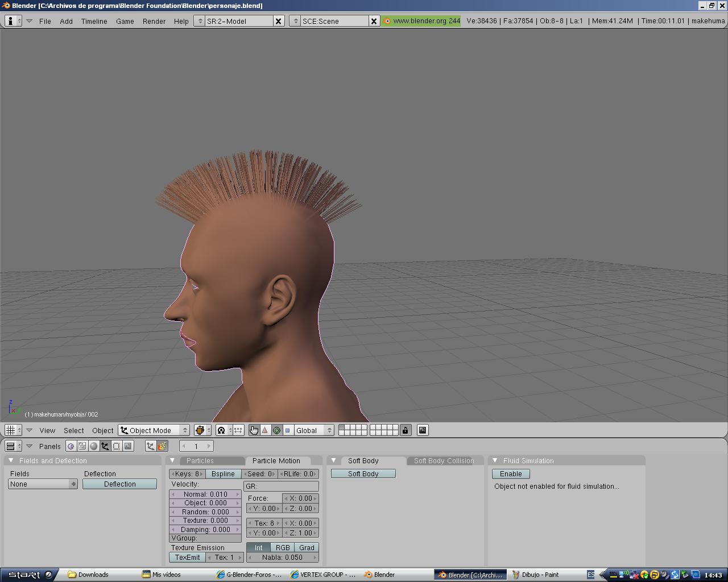This screenshot has height=582, width=728.
Task: Open the Shading context sphere icon
Action: [94, 446]
